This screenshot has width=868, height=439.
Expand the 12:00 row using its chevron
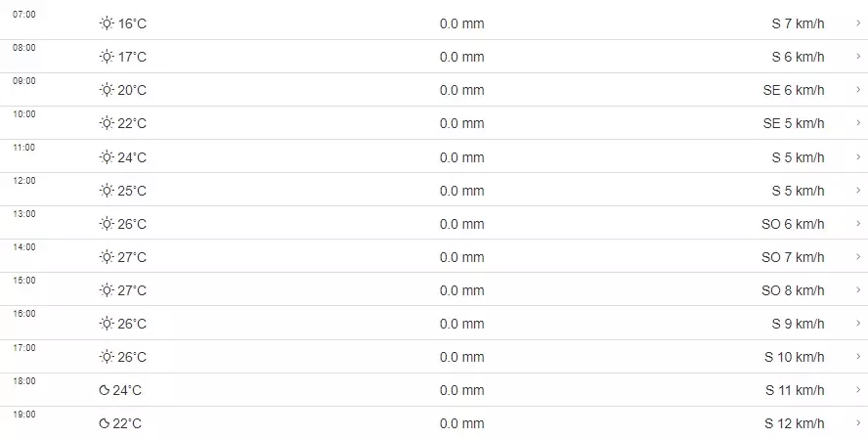pyautogui.click(x=857, y=191)
